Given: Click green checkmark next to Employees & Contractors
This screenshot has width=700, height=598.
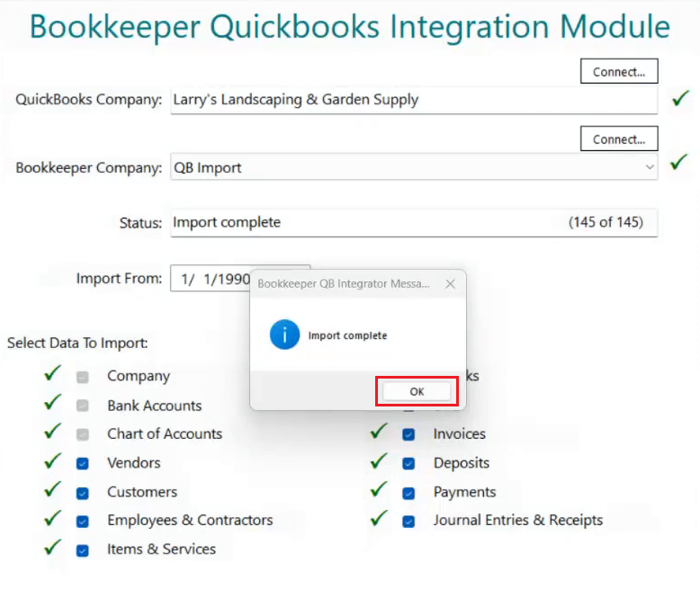Looking at the screenshot, I should point(52,518).
